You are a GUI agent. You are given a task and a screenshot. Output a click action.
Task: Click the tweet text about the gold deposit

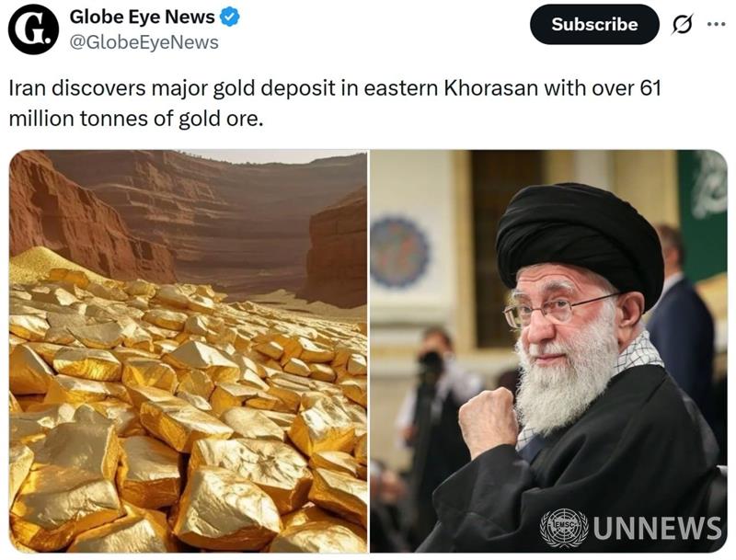[335, 103]
